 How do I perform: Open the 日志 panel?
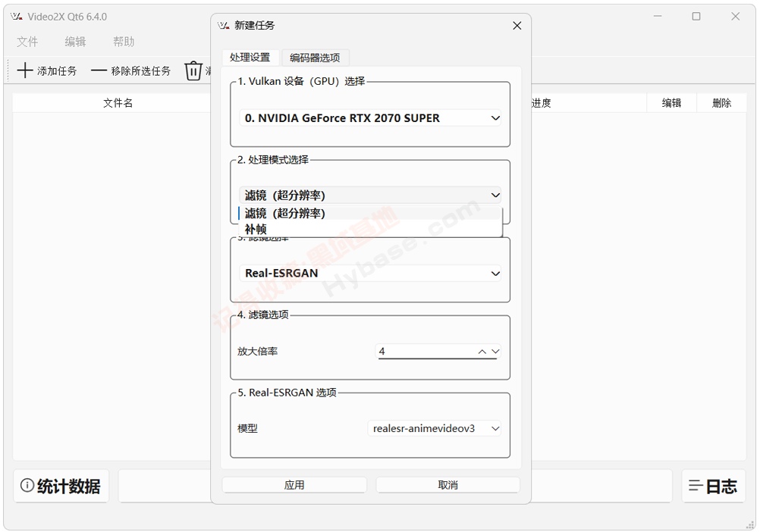714,486
